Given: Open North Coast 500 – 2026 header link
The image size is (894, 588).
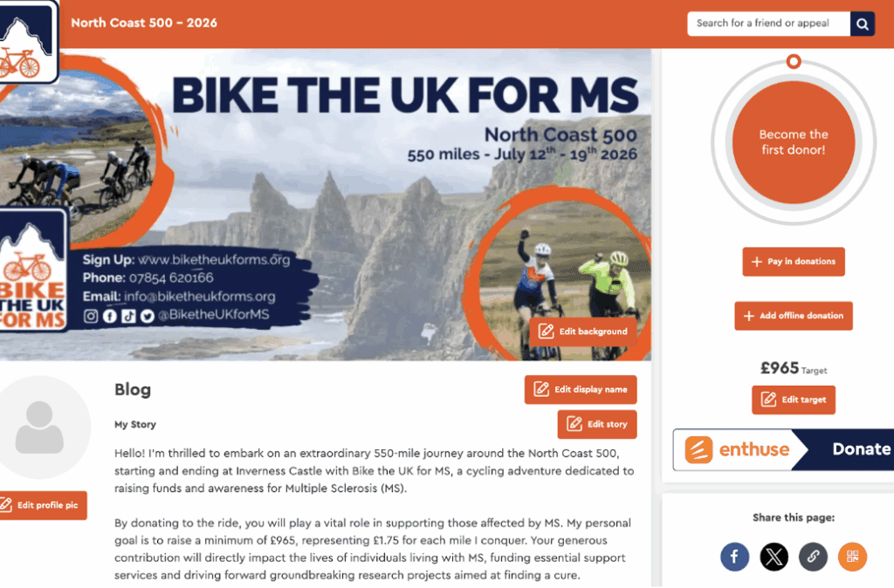Looking at the screenshot, I should 144,23.
